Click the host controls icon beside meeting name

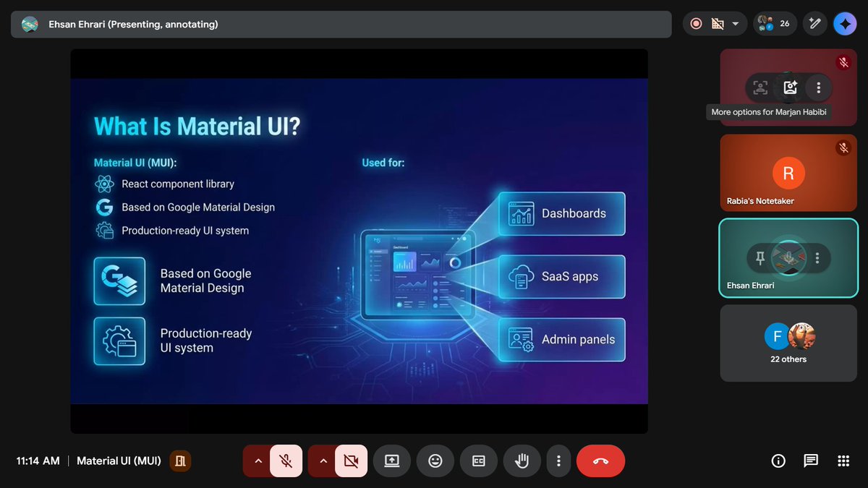coord(180,461)
